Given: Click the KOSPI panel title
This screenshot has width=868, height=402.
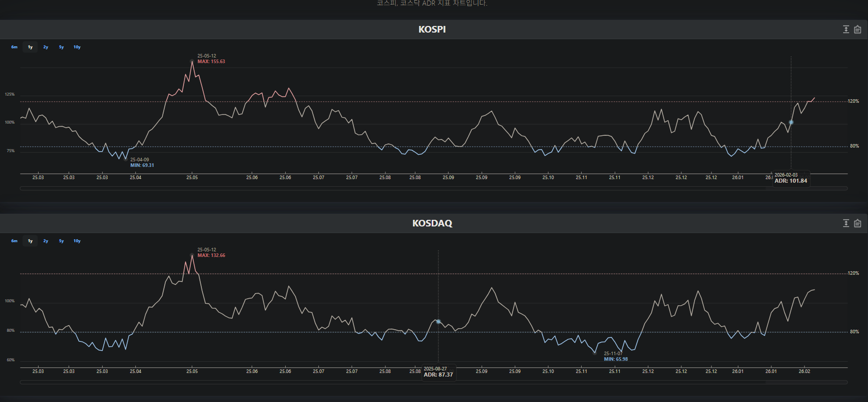Looking at the screenshot, I should 432,30.
